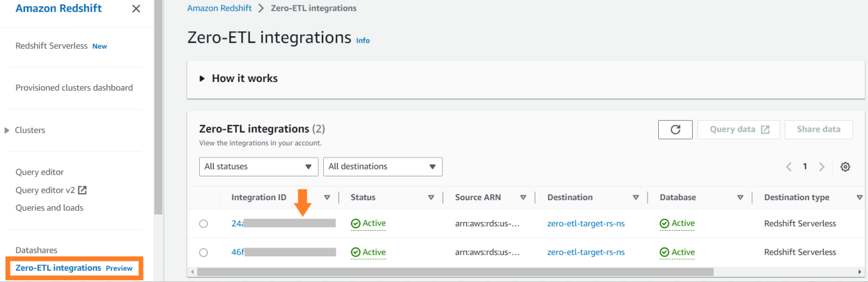868x282 pixels.
Task: Click Redshift Serverless type in second row
Action: [800, 252]
